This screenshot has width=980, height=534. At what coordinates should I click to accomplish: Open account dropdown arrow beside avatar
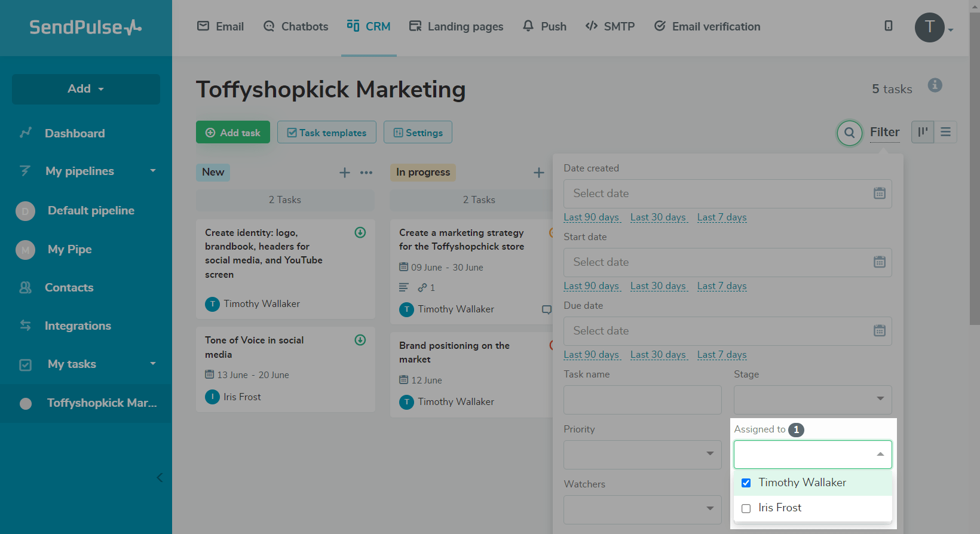951,30
